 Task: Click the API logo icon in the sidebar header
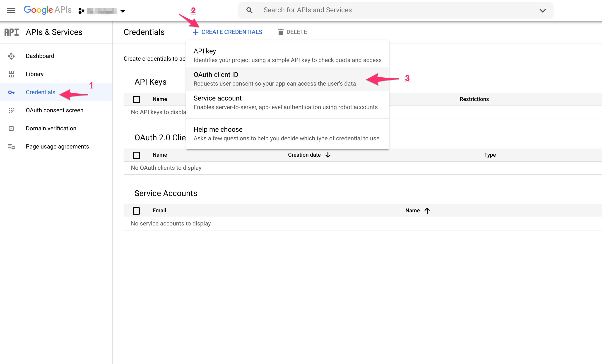coord(11,32)
